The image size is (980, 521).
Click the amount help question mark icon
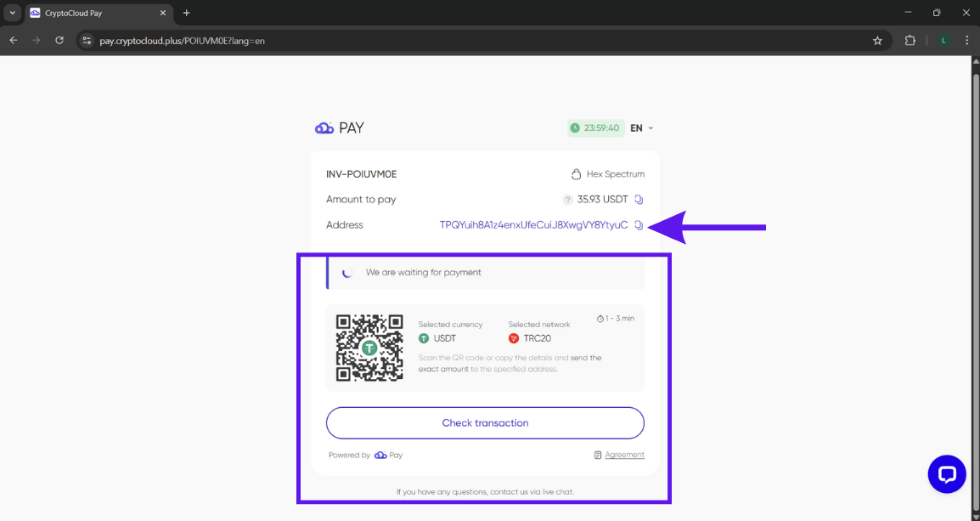click(567, 200)
